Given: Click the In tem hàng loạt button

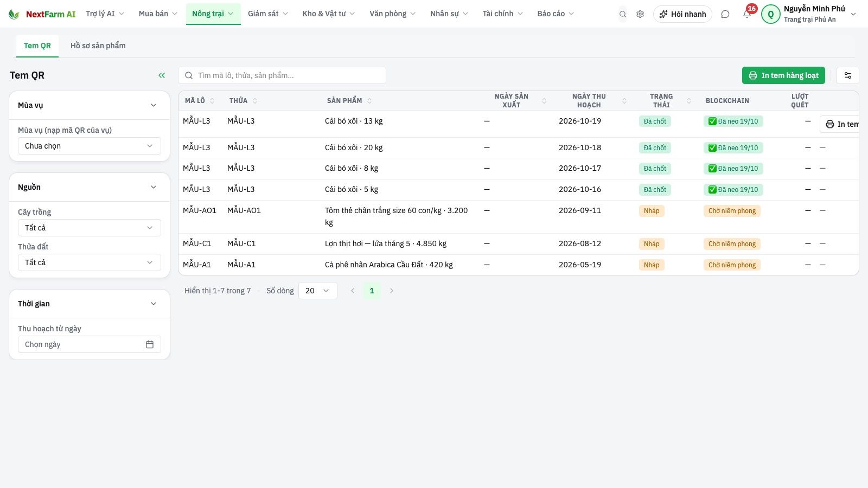Looking at the screenshot, I should pyautogui.click(x=783, y=75).
